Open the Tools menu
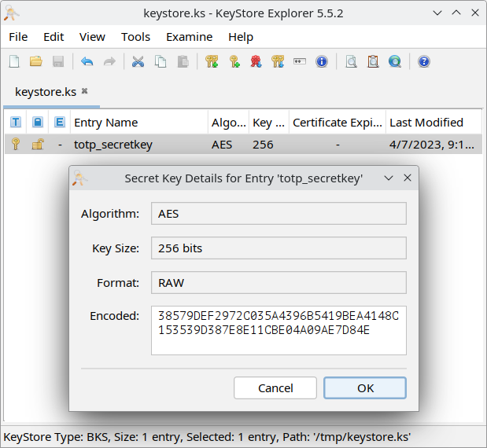The width and height of the screenshot is (487, 448). (136, 37)
